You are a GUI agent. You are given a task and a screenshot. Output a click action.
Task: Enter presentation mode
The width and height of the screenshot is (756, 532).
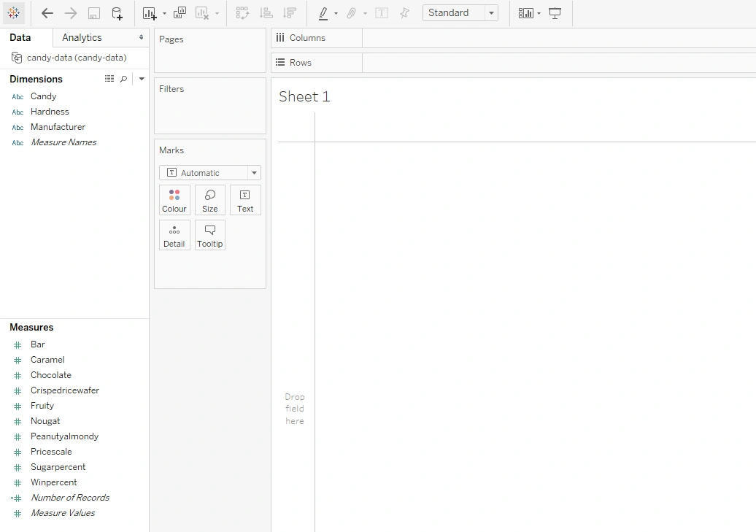click(555, 13)
